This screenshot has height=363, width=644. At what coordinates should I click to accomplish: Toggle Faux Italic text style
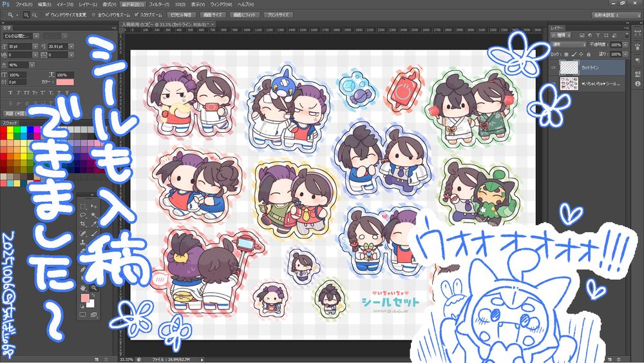(19, 93)
